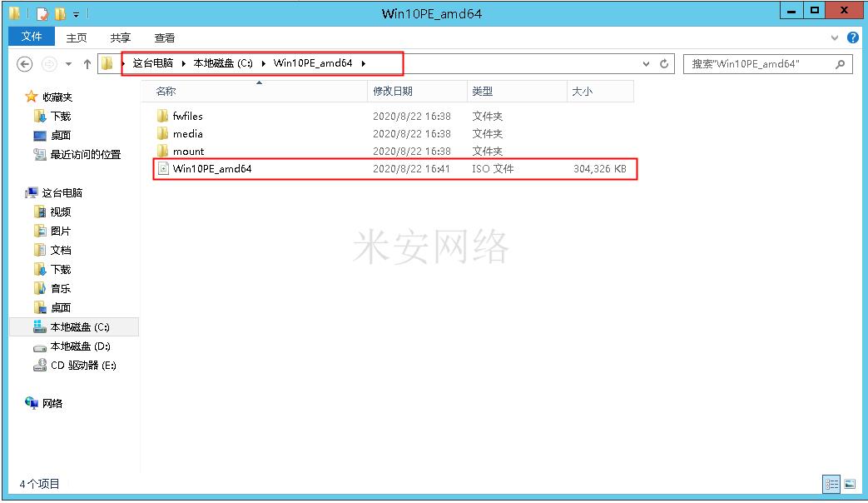Image resolution: width=868 pixels, height=503 pixels.
Task: Click the ISO 文件 type cell
Action: pyautogui.click(x=493, y=168)
